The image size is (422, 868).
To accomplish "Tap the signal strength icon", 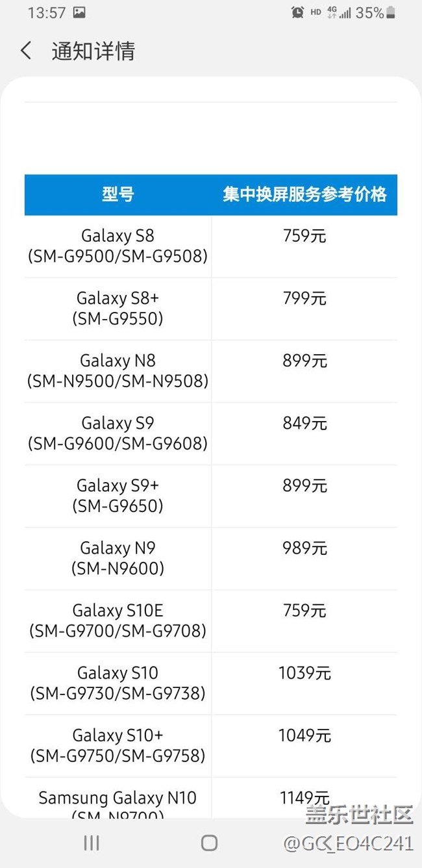I will pyautogui.click(x=345, y=12).
